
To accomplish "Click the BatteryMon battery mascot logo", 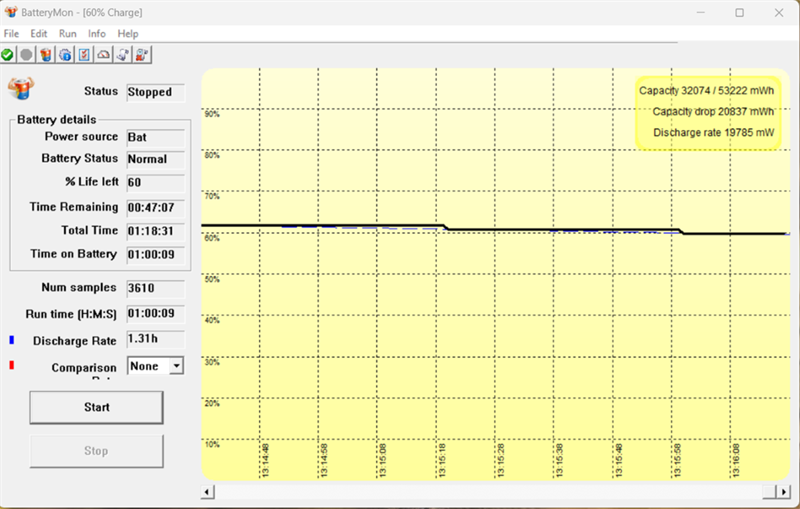I will coord(20,88).
